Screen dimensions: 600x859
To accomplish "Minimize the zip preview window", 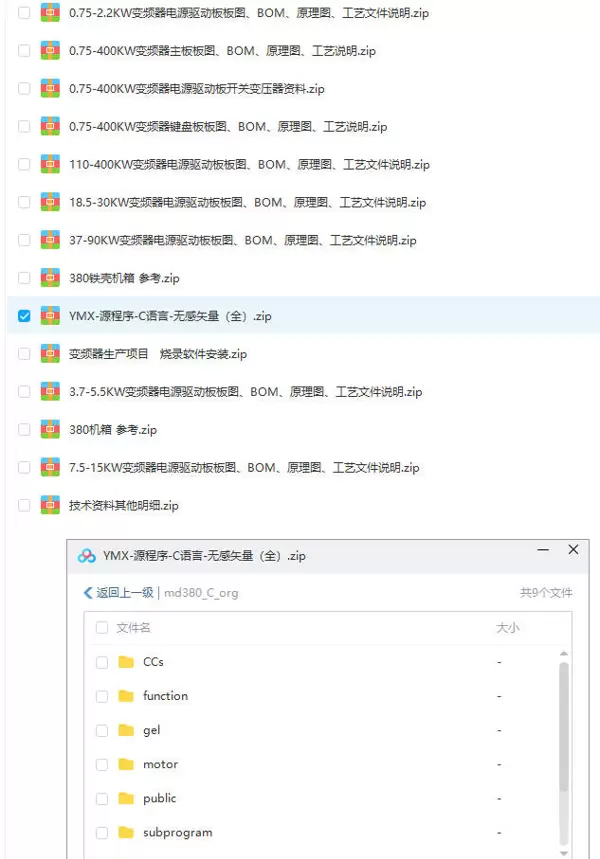I will point(543,549).
